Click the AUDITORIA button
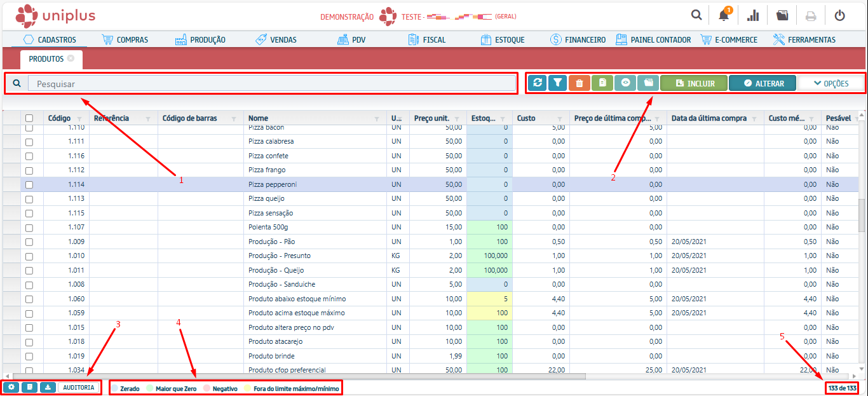The image size is (868, 396). tap(79, 387)
